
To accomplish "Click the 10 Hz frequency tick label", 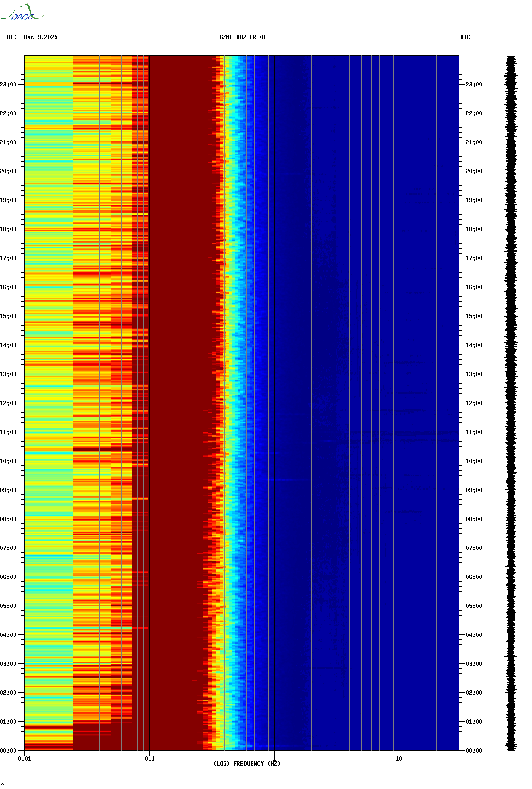I will (399, 758).
